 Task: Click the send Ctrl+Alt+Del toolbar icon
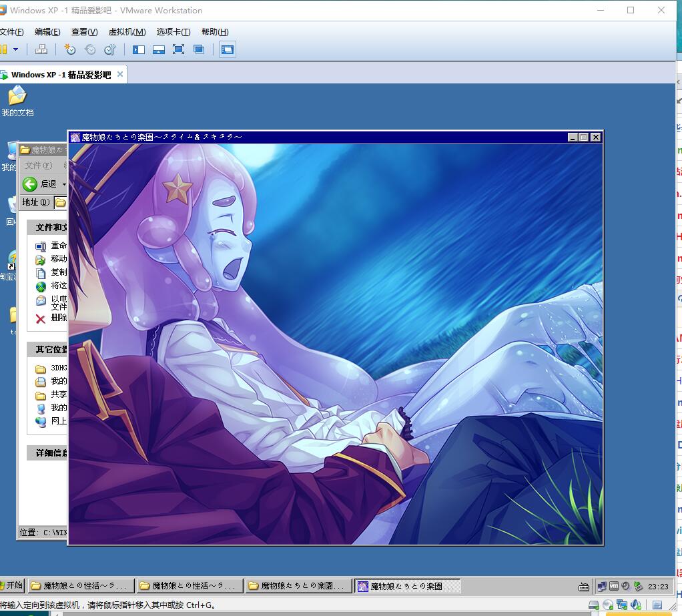pyautogui.click(x=41, y=49)
